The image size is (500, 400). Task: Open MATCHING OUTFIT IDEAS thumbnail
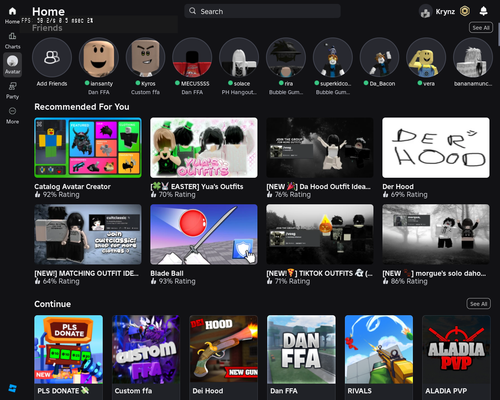point(88,234)
